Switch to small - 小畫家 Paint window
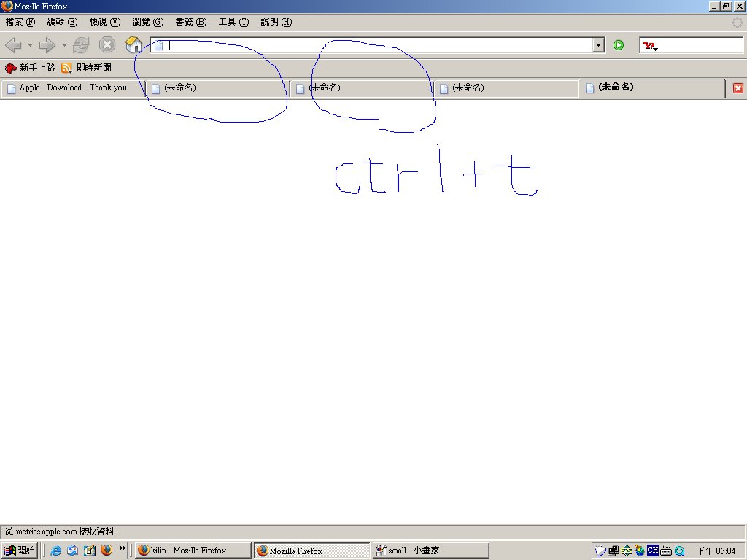Viewport: 747px width, 560px height. [x=431, y=551]
